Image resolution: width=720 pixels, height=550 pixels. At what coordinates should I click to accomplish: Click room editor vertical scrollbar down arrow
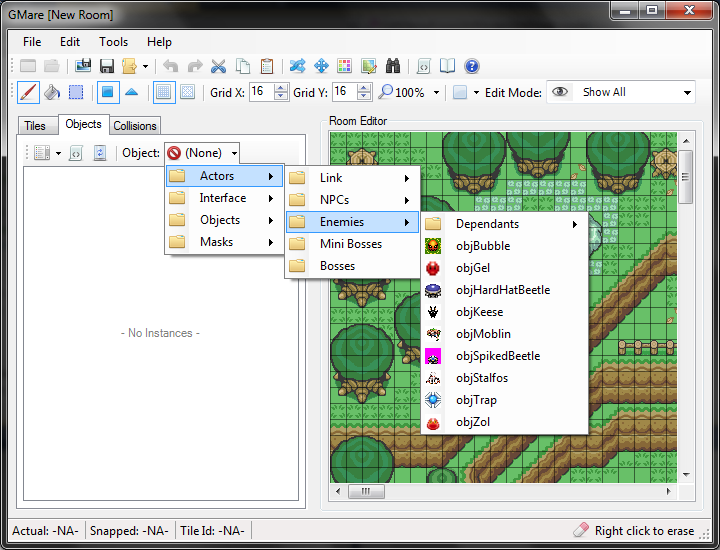(686, 475)
